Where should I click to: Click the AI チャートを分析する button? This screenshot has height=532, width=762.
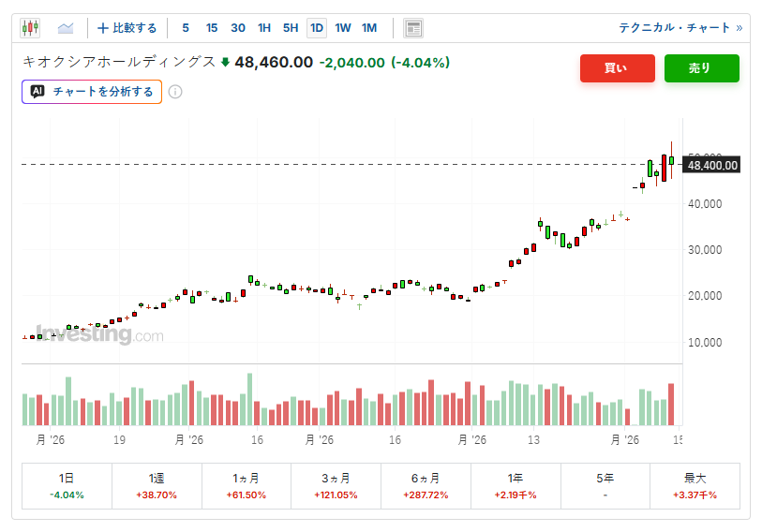[92, 92]
